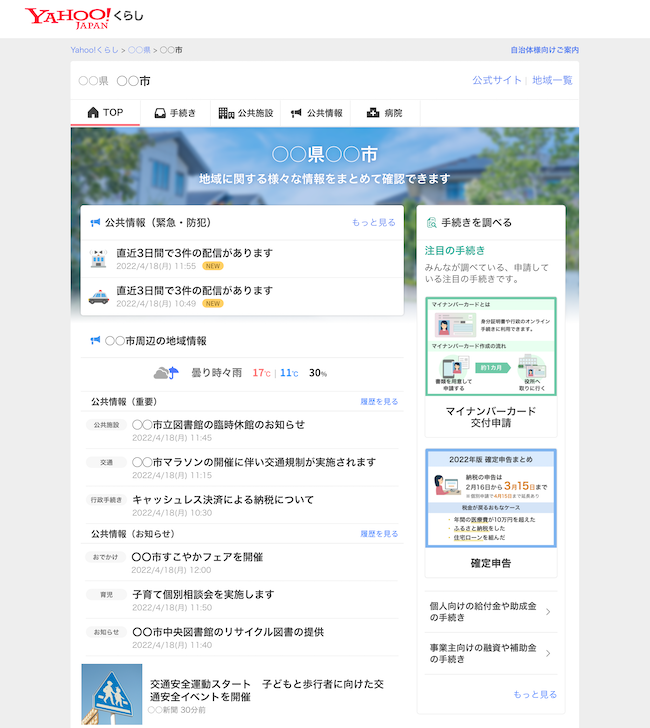Viewport: 650px width, 728px height.
Task: Open 交通安全運動スタート news headline
Action: [266, 690]
